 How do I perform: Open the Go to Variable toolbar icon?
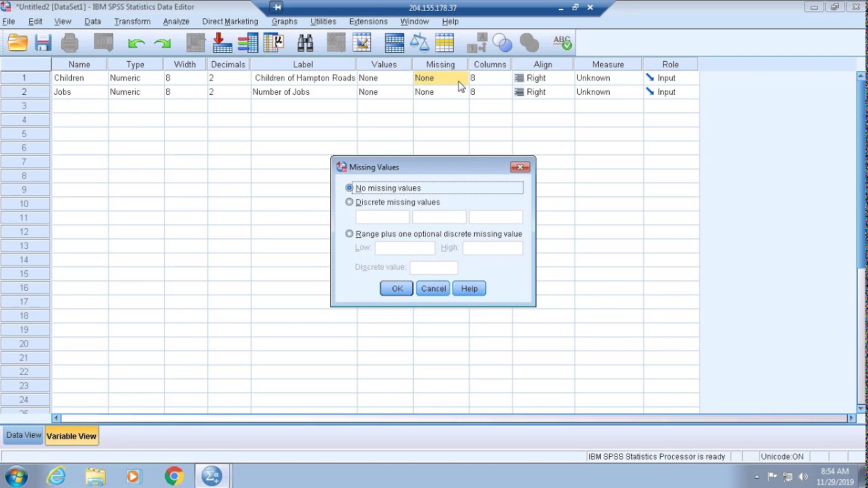248,43
